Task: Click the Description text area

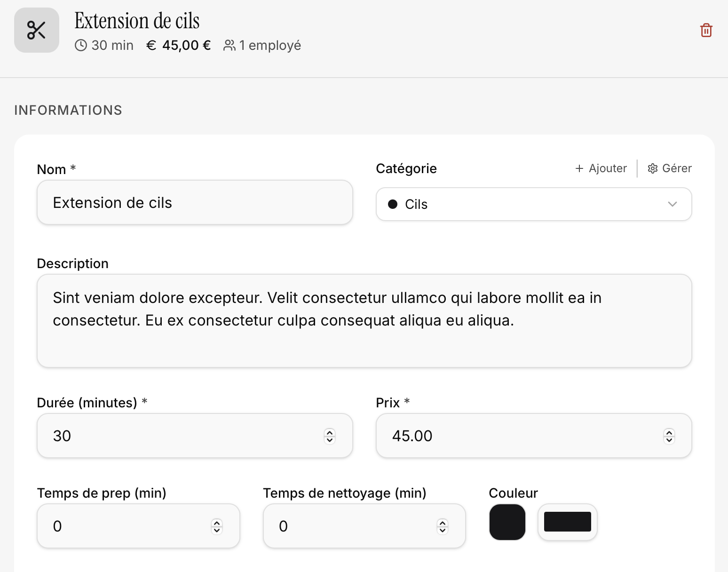Action: pos(364,321)
